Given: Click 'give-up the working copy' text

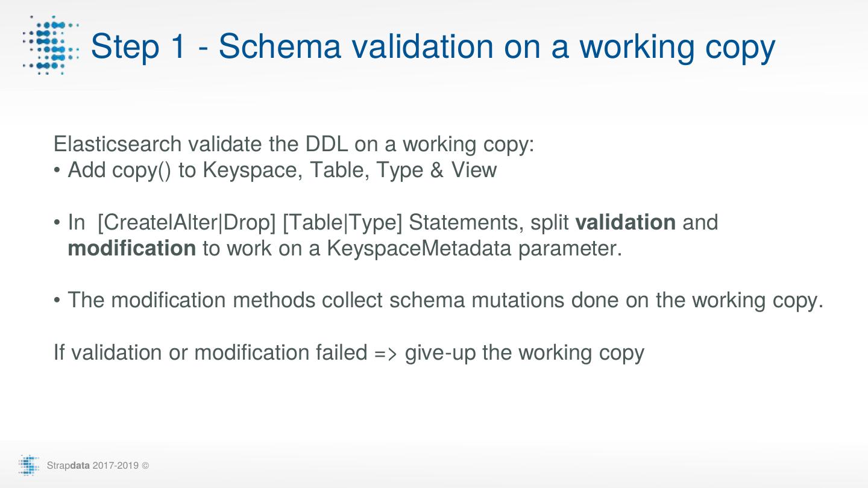Looking at the screenshot, I should click(x=524, y=352).
